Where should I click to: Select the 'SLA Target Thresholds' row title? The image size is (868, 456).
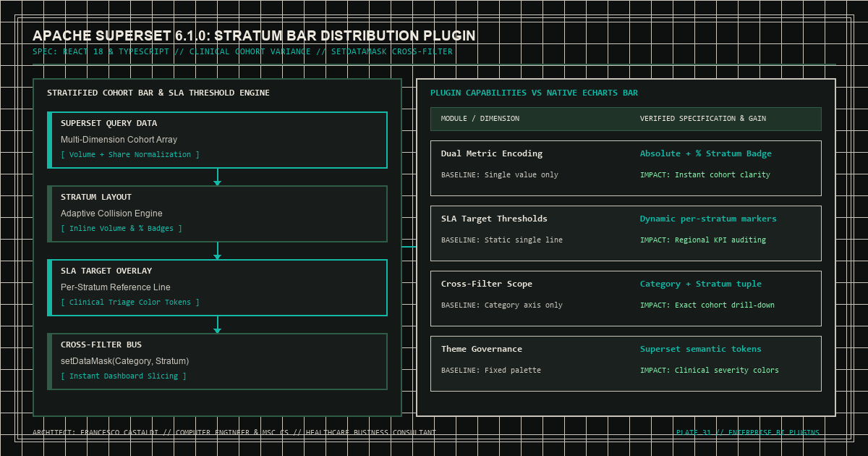point(494,219)
